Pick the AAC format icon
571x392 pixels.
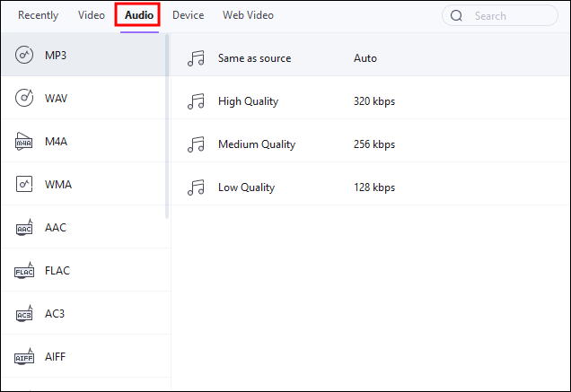tap(24, 228)
